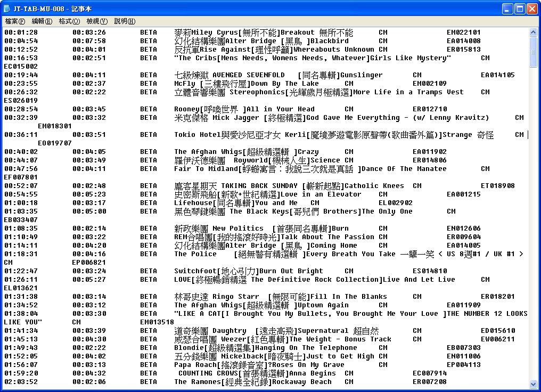Click code EA014008
This screenshot has width=541, height=392.
click(463, 41)
